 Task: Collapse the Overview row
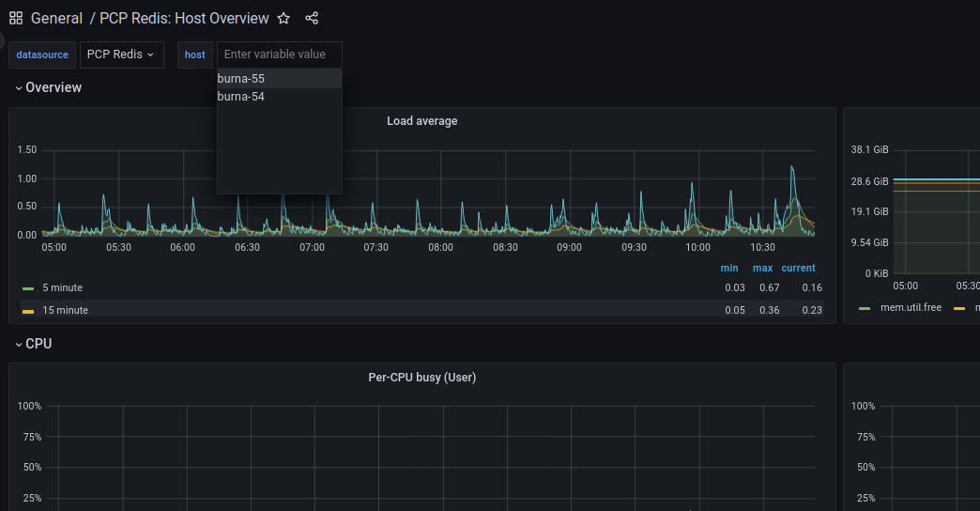[54, 87]
